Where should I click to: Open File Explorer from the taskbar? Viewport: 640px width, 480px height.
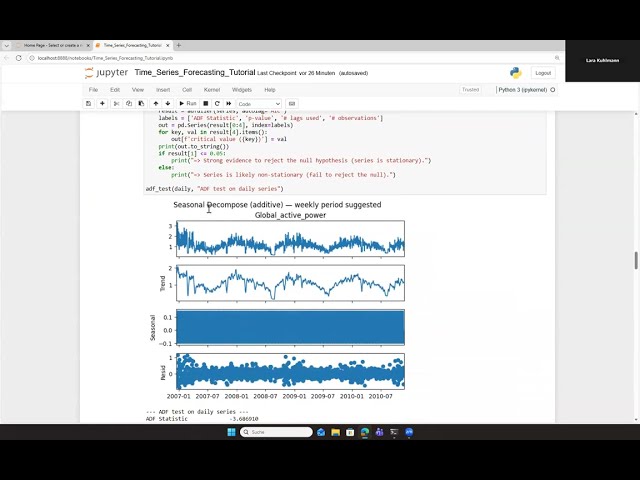tap(336, 432)
